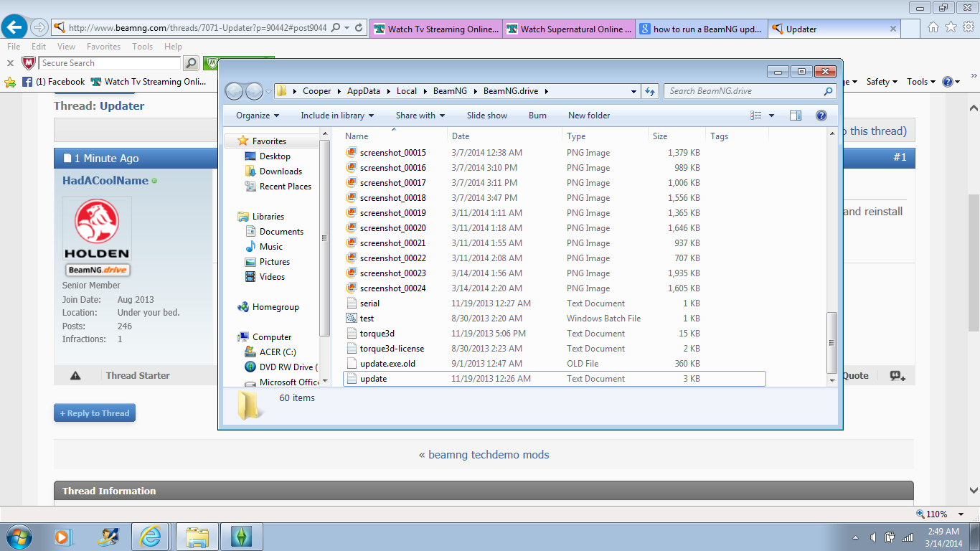Viewport: 980px width, 551px height.
Task: Open Explorer help question mark icon
Action: click(x=821, y=116)
